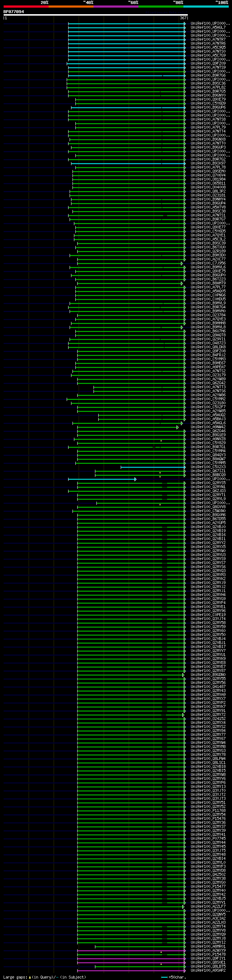Select hit label UniRef100_A5AUQ2
This screenshot has height=980, width=232.
click(208, 415)
